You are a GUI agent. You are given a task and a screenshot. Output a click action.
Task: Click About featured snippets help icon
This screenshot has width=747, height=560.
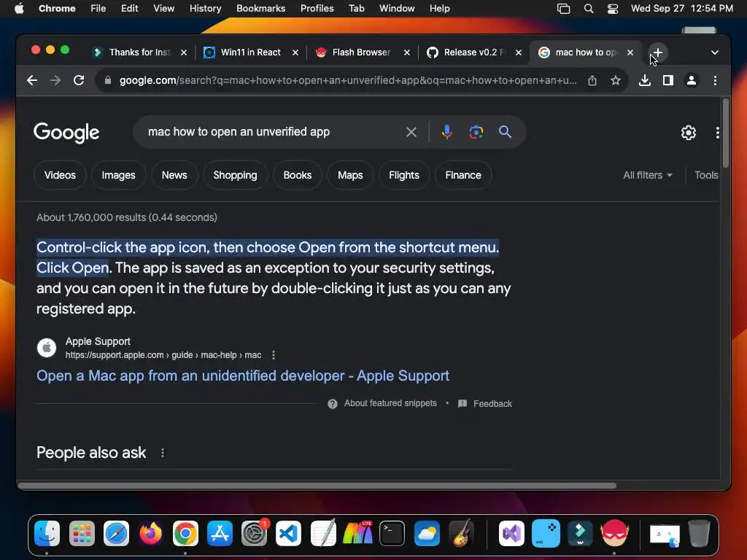[333, 404]
